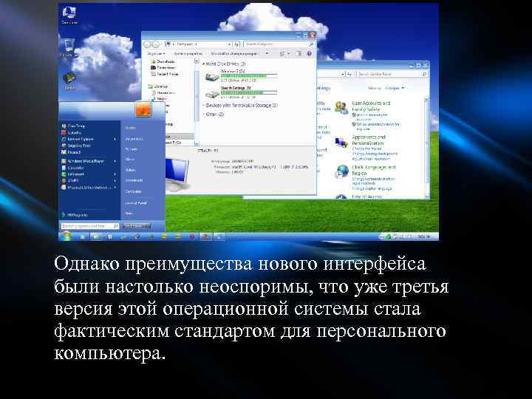Collapse the Hard Disk Drives group

pos(204,64)
